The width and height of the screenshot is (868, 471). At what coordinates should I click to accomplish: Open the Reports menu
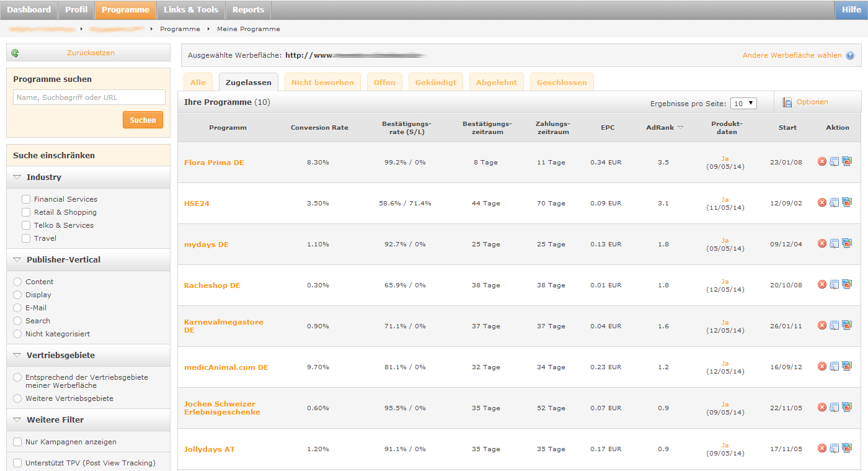pos(248,10)
